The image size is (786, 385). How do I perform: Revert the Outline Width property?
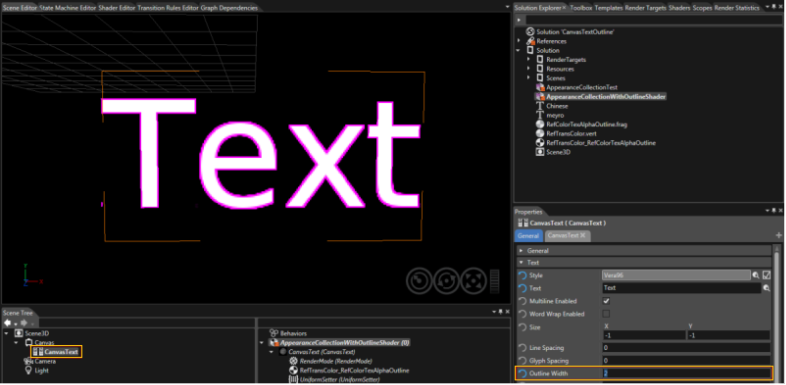coord(522,373)
